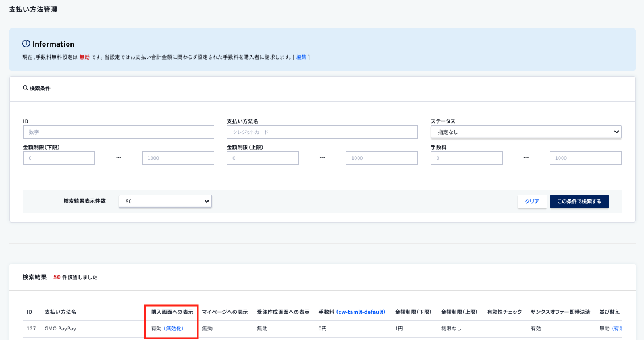Screen dimensions: 644x340
Task: Click the サンクスオファー即時決済 column header
Action: coord(560,312)
